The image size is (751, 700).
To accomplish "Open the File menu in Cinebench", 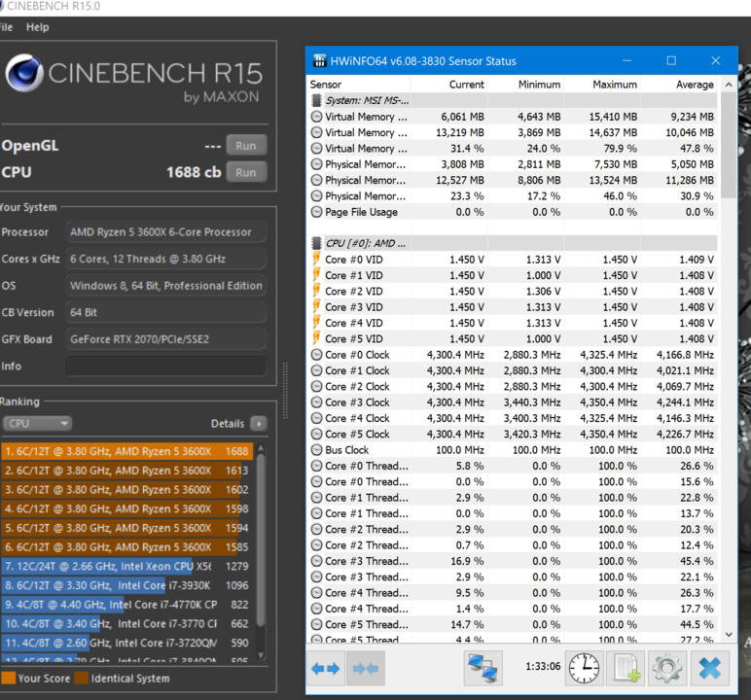I will coord(6,27).
